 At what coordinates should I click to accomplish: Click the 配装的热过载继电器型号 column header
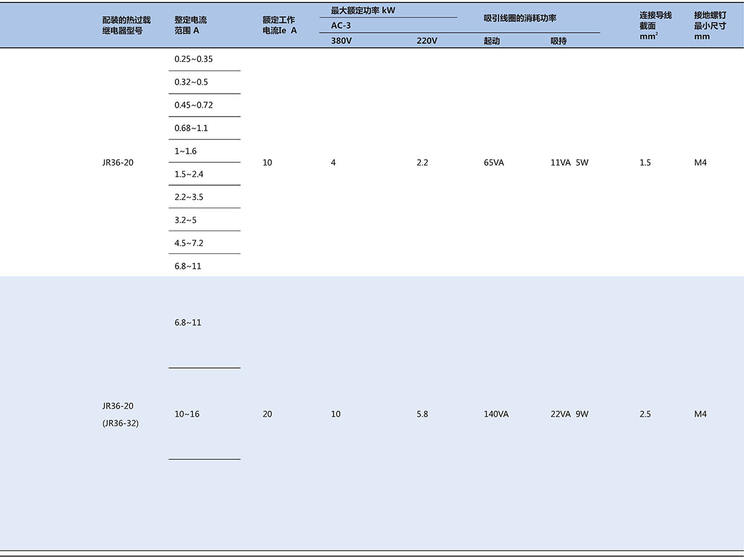pyautogui.click(x=126, y=25)
